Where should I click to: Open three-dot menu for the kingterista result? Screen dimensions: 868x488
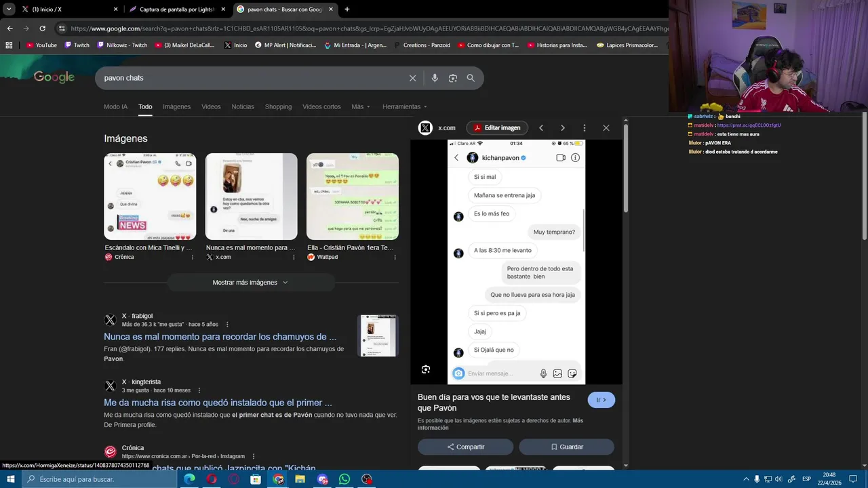pyautogui.click(x=199, y=390)
